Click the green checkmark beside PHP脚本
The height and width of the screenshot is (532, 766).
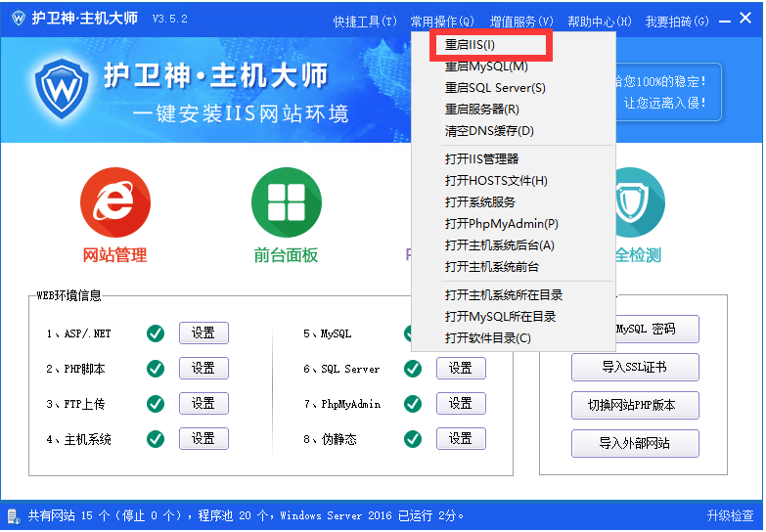point(156,369)
